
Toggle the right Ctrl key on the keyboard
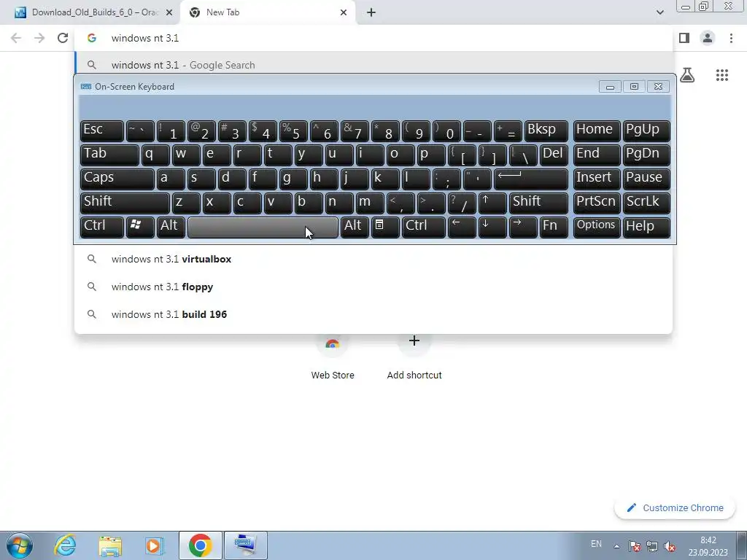pos(424,227)
